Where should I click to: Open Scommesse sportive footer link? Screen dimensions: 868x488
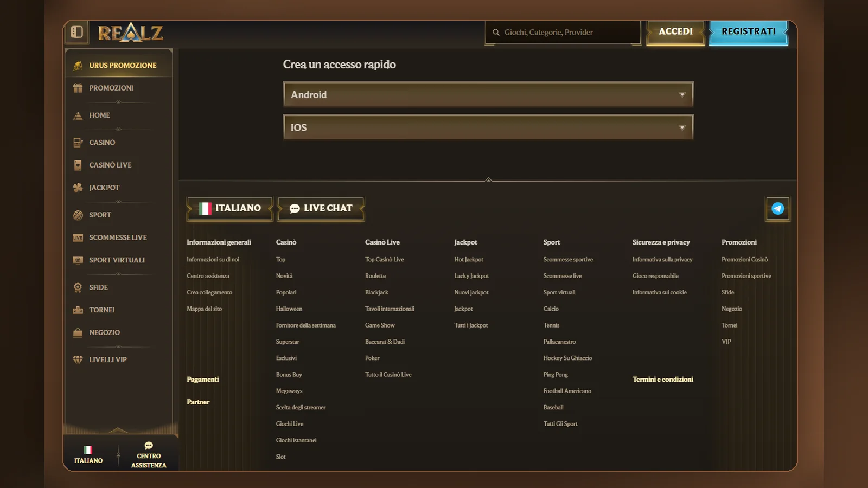tap(568, 260)
